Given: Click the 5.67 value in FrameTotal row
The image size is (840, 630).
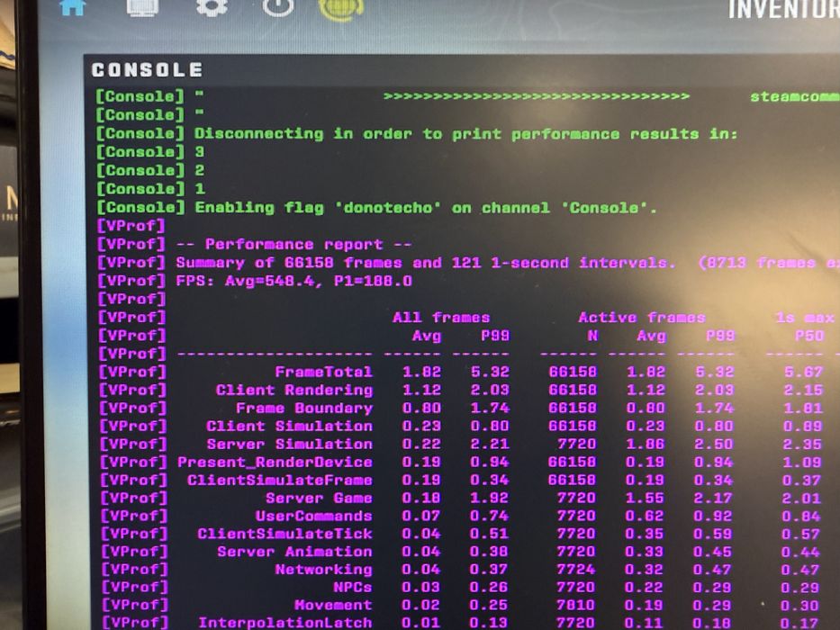Looking at the screenshot, I should pos(802,372).
